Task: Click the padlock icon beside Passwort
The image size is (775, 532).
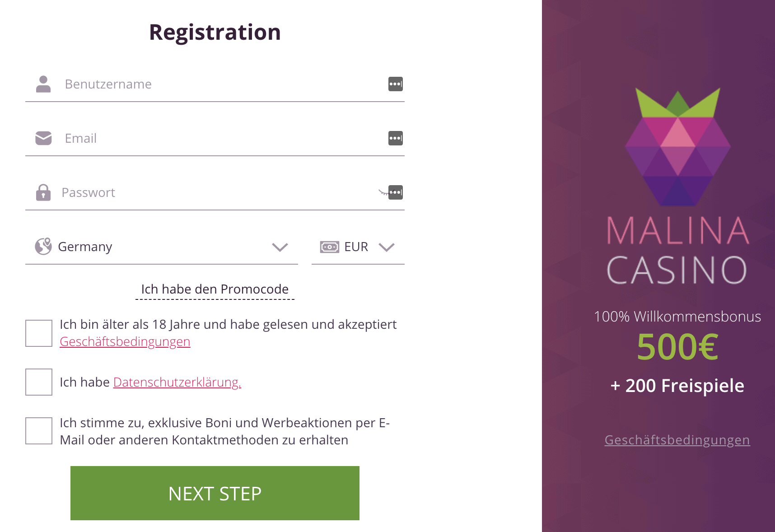Action: (x=43, y=192)
